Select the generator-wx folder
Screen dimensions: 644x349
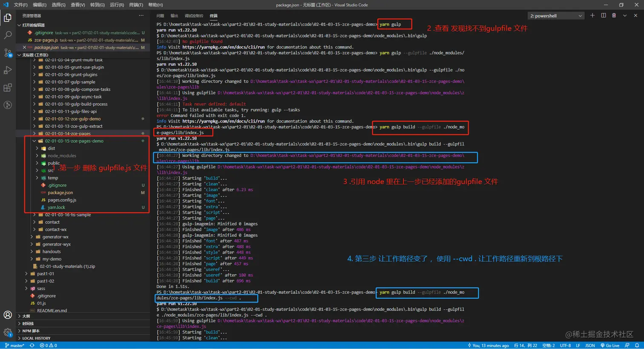[x=55, y=237]
